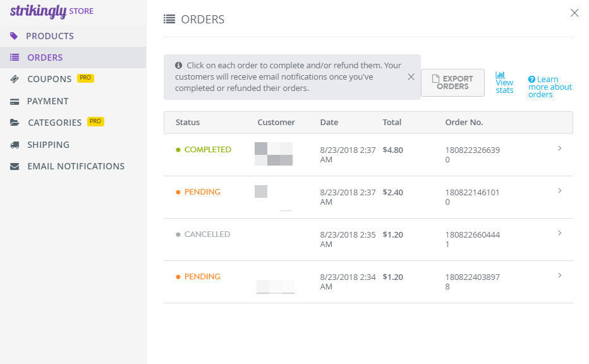Viewport: 589px width, 364px height.
Task: Click the Shipping truck icon
Action: [15, 145]
